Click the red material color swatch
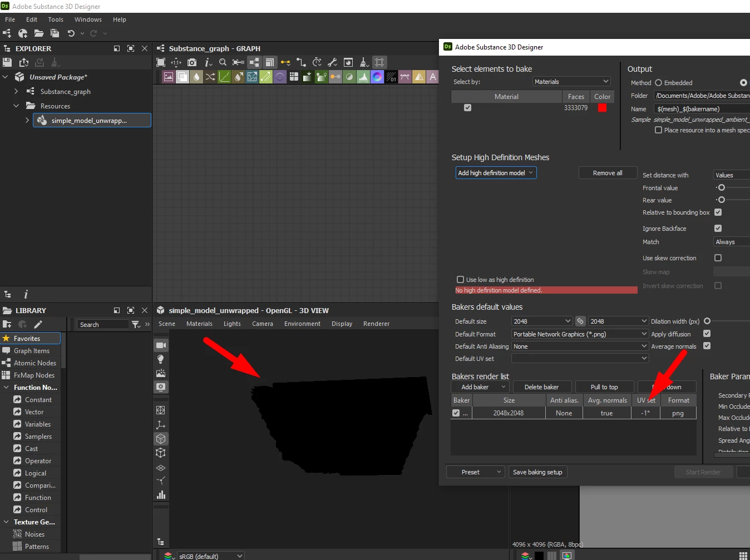Screen dimensions: 750x560 click(x=602, y=108)
